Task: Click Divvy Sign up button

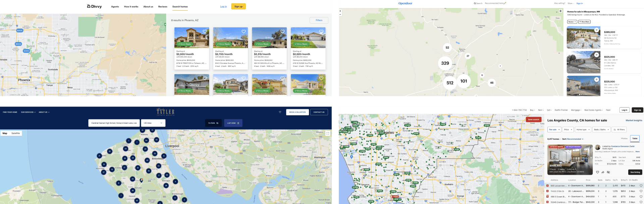Action: click(x=238, y=6)
